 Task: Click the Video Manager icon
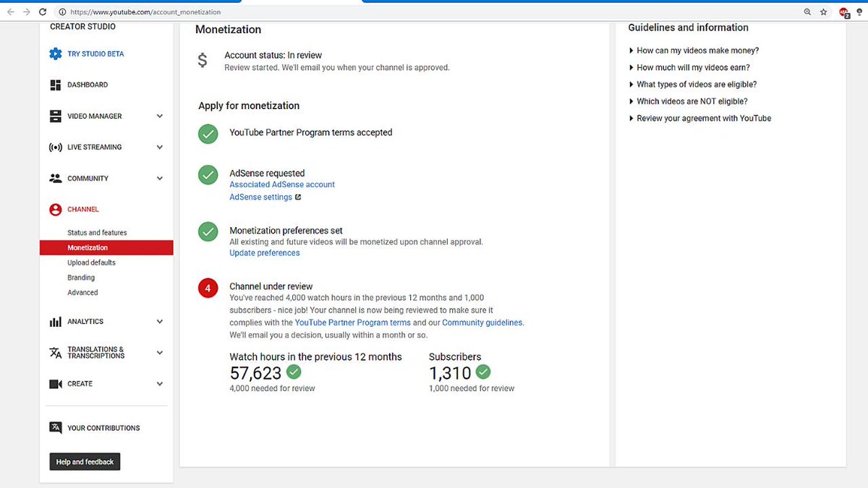click(56, 116)
